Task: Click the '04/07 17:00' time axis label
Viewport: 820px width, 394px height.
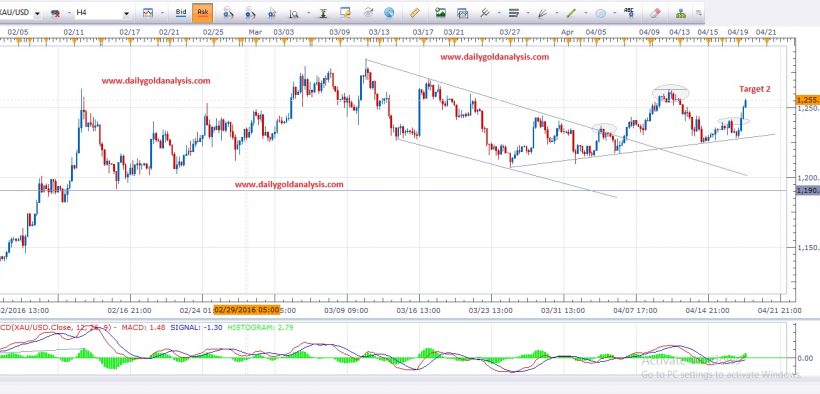Action: click(635, 310)
